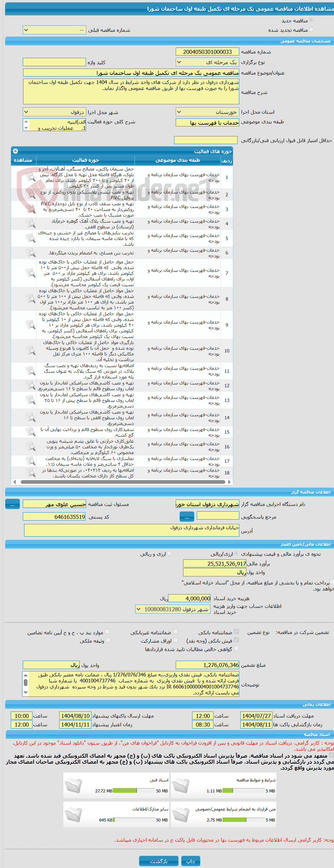Image resolution: width=334 pixels, height=868 pixels.
Task: Open the اسناد فنی folder icon
Action: tap(73, 786)
